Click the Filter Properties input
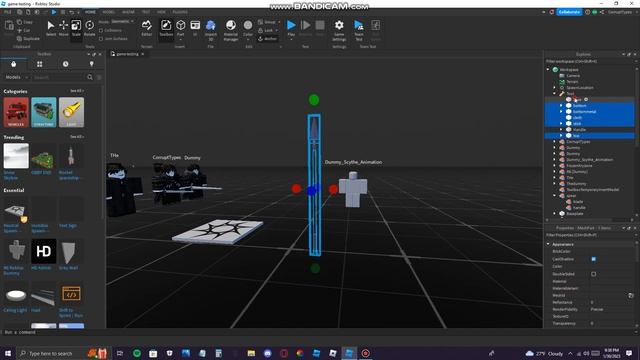The height and width of the screenshot is (360, 640). click(x=589, y=235)
